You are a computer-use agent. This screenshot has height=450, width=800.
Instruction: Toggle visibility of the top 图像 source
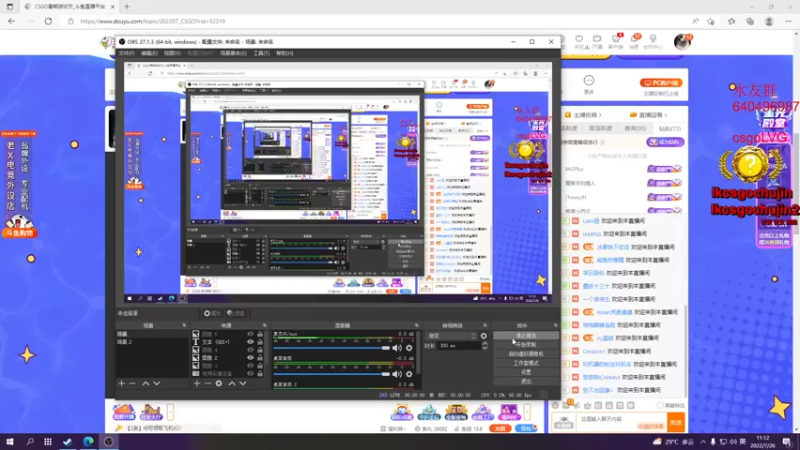(x=250, y=334)
